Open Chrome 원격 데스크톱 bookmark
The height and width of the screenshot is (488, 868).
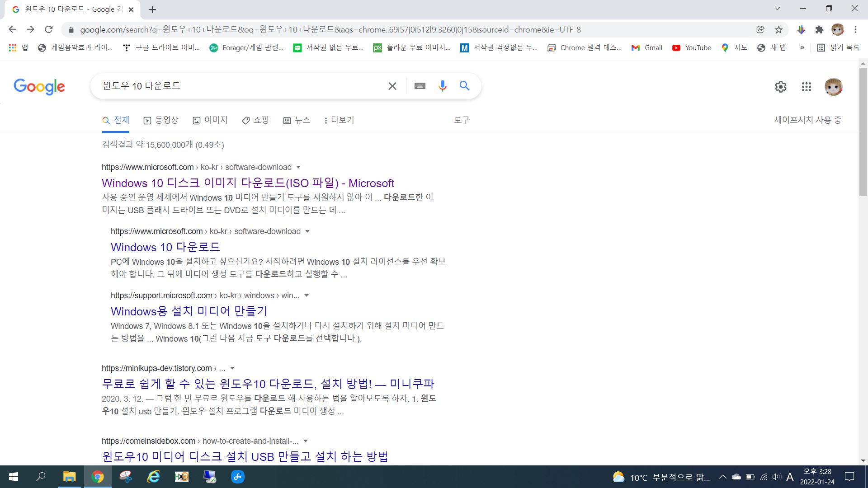tap(585, 47)
